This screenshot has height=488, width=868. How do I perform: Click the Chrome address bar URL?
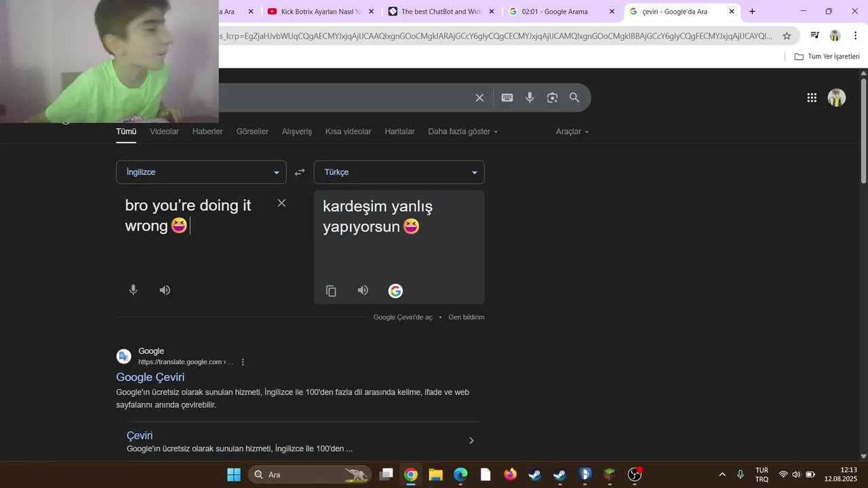(495, 36)
